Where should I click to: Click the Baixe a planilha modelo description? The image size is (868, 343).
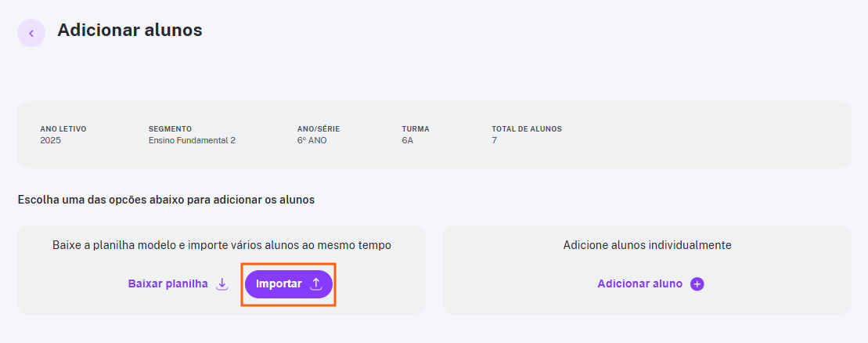click(x=222, y=245)
